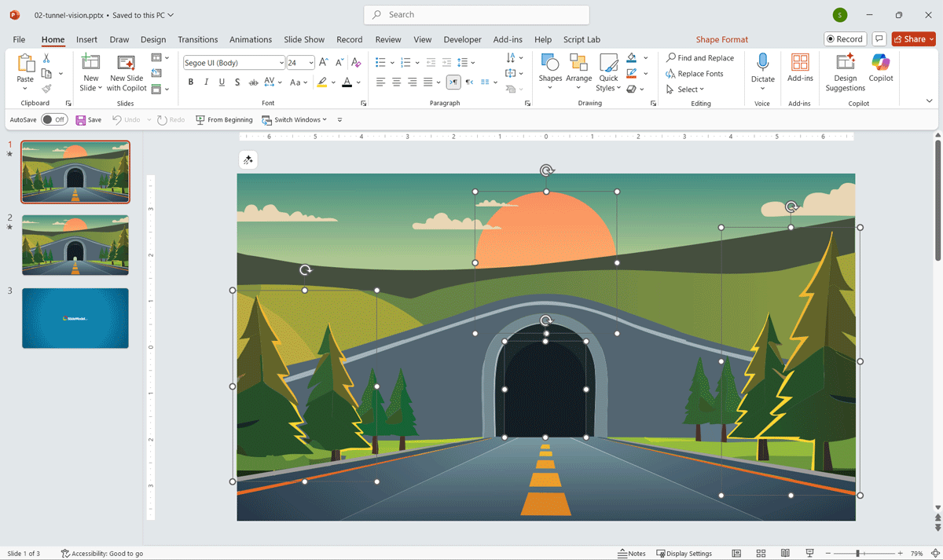Viewport: 943px width, 560px height.
Task: Click the Clear All Formatting icon
Action: tap(356, 63)
